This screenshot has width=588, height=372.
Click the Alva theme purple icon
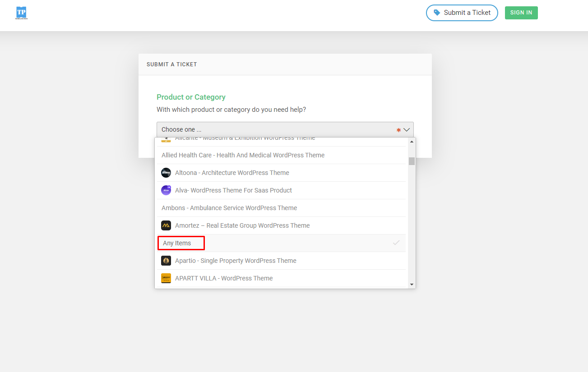[x=166, y=190]
